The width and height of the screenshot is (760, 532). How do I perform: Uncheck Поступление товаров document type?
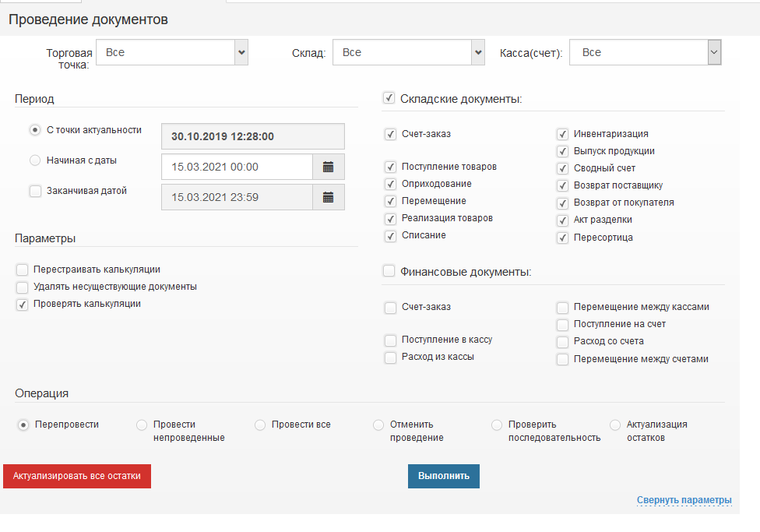[390, 166]
